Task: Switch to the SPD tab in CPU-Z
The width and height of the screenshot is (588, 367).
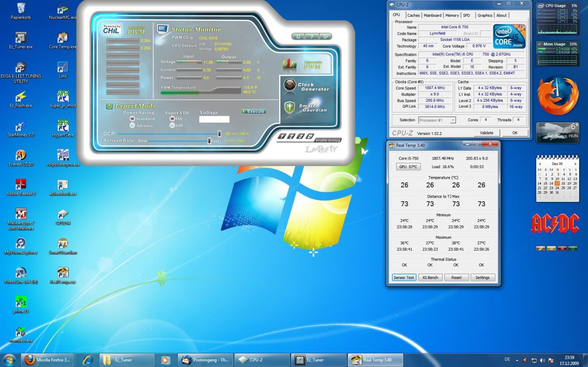Action: (467, 15)
